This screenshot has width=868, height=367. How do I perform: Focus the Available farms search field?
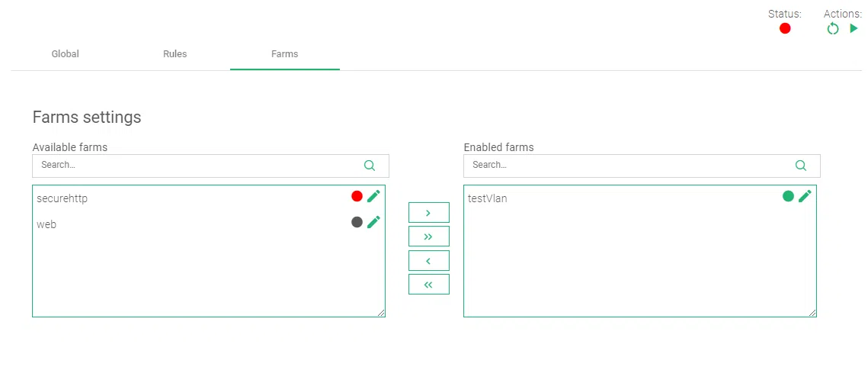pyautogui.click(x=198, y=166)
